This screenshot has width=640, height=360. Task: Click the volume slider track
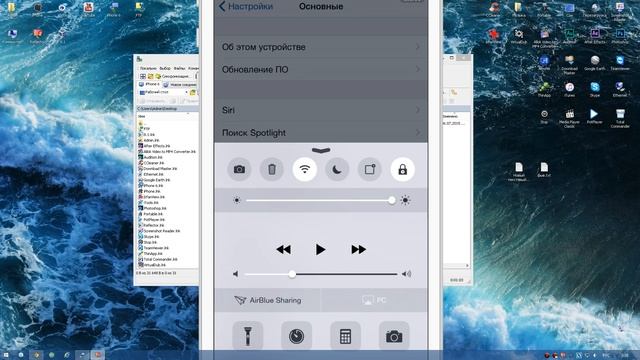[320, 274]
